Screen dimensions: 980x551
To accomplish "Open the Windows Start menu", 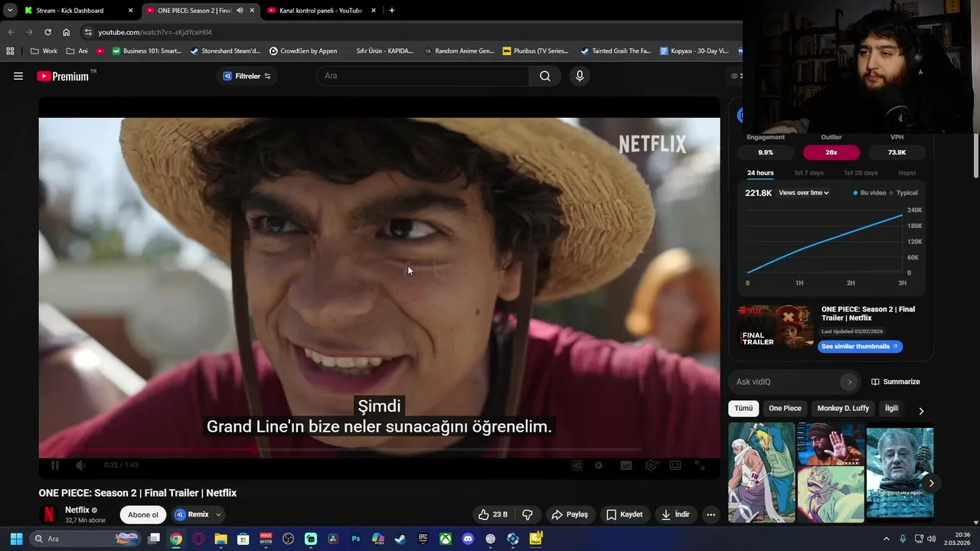I will coord(16,539).
